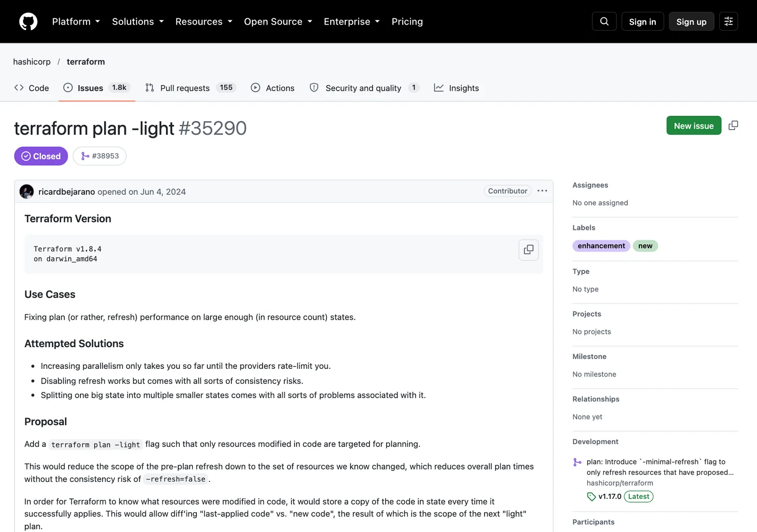This screenshot has width=757, height=532.
Task: Expand the Resources dropdown menu
Action: (x=204, y=22)
